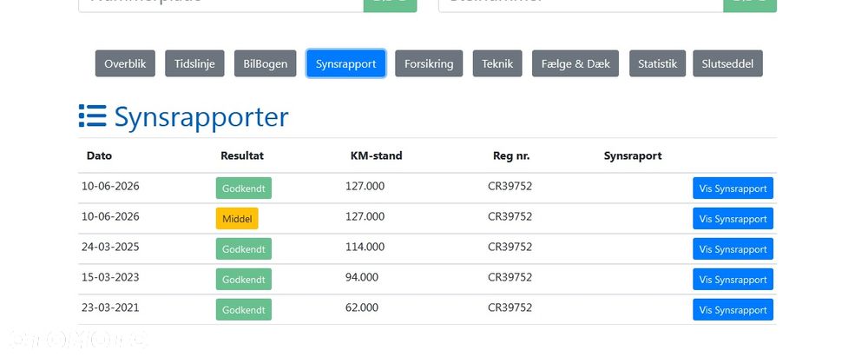Show the Fælge & Dæk tab

tap(575, 63)
